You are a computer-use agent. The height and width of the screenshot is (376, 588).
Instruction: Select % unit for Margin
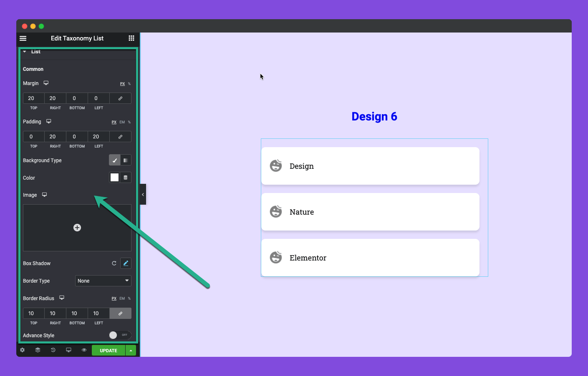coord(129,84)
